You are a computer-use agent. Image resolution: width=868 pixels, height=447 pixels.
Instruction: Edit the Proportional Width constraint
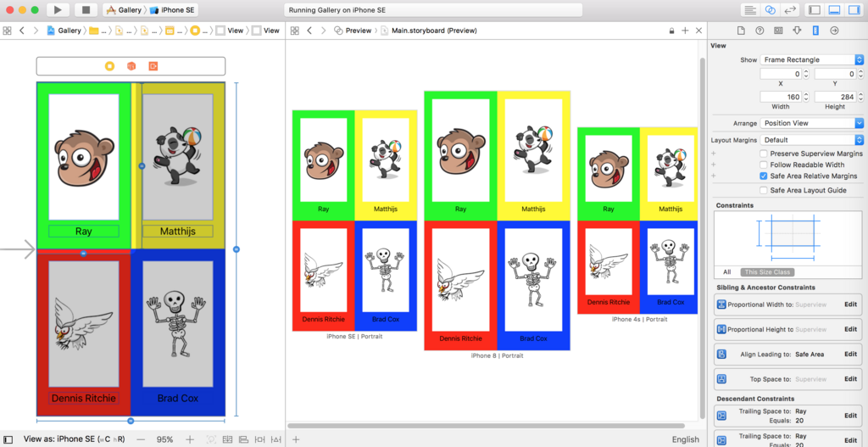[850, 305]
